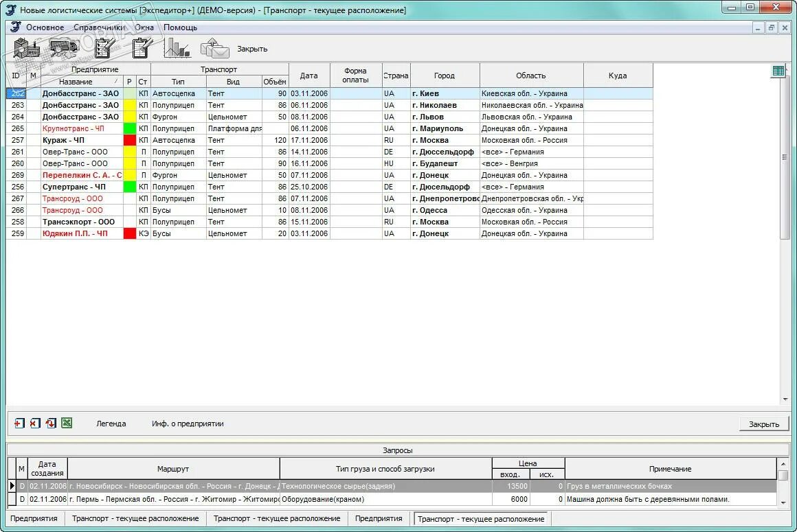Click the green status cell for Супертранс - ЧП
The image size is (797, 532).
130,187
